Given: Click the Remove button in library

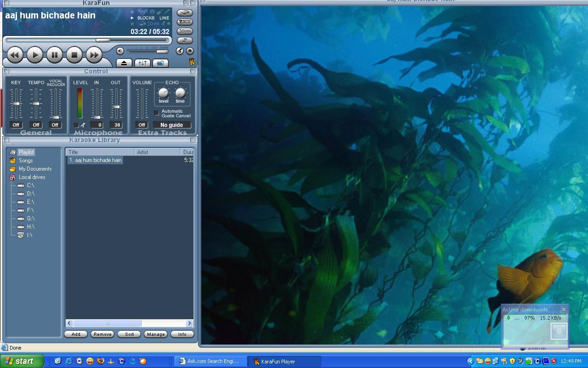Looking at the screenshot, I should point(102,334).
